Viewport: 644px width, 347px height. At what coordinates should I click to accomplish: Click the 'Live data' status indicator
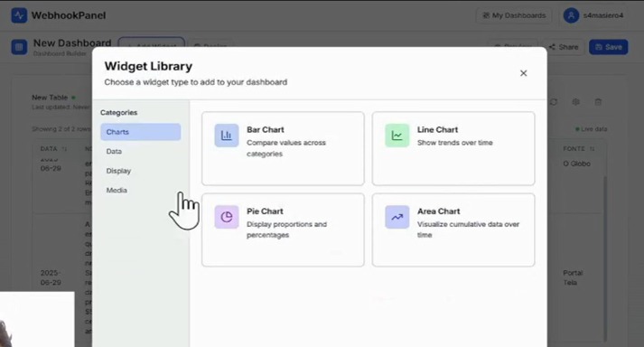click(591, 129)
